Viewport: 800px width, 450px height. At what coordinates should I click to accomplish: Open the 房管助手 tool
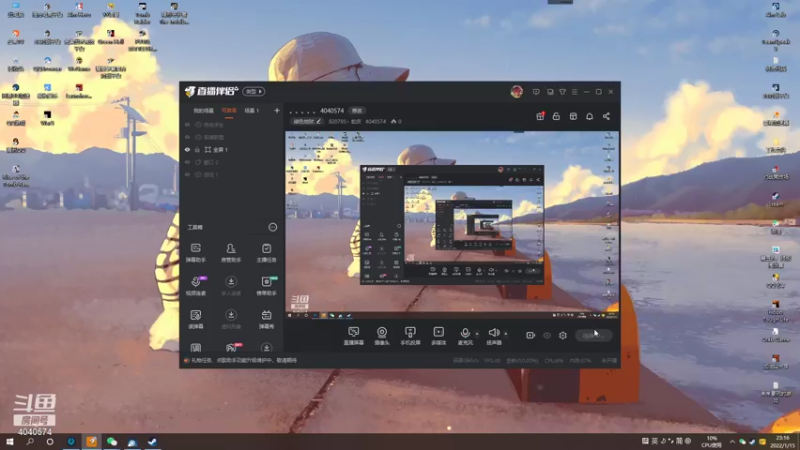click(x=231, y=253)
